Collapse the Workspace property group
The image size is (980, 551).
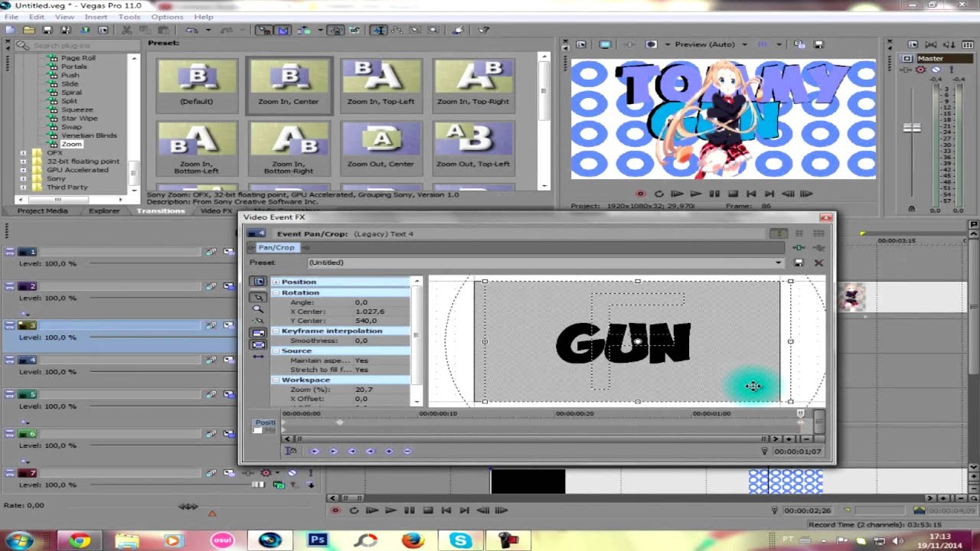[276, 380]
